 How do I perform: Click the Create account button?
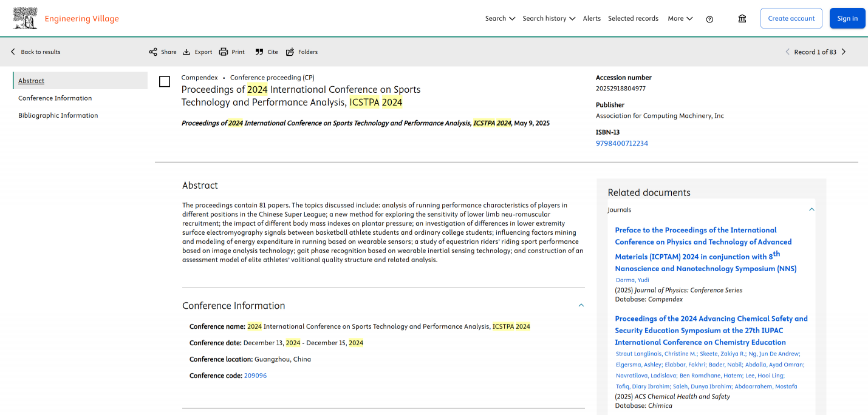(791, 18)
